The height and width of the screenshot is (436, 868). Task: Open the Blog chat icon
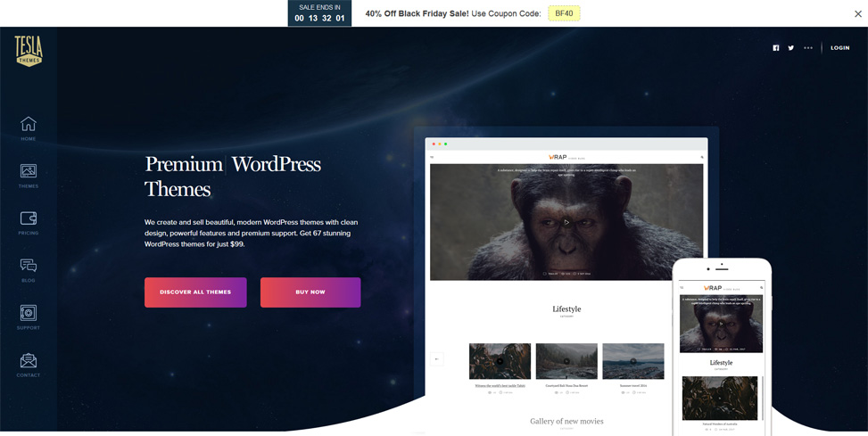(29, 269)
